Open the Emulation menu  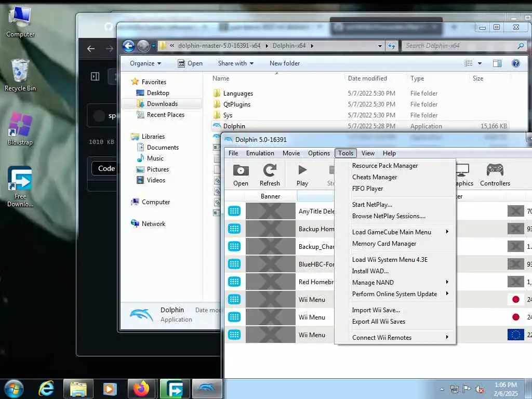[260, 153]
